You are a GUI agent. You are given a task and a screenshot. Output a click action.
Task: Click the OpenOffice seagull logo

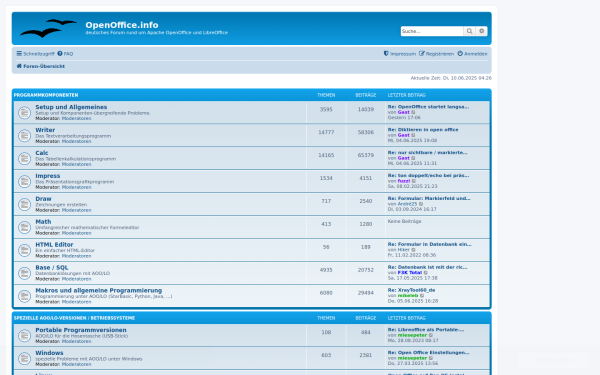pos(48,28)
